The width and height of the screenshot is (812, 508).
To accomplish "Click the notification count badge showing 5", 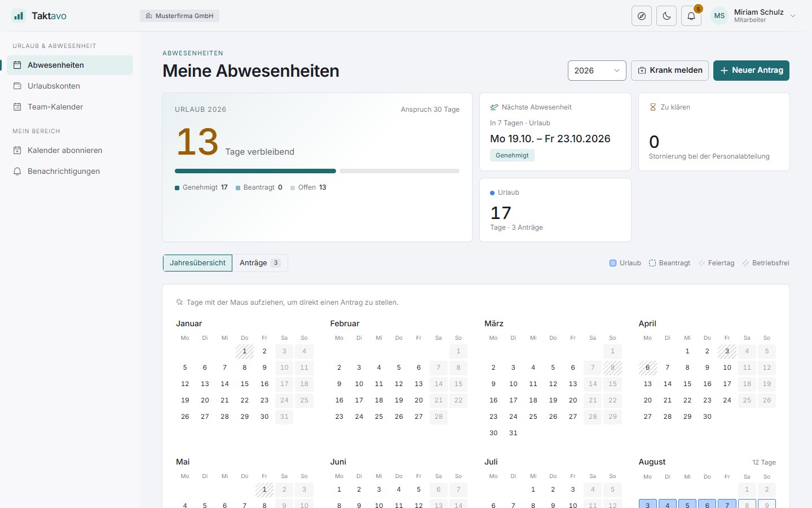I will tap(698, 8).
